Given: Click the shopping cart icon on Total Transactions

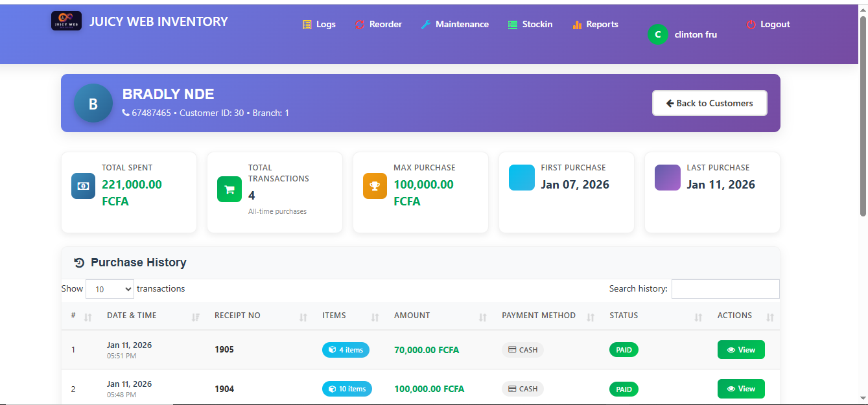Looking at the screenshot, I should point(229,189).
